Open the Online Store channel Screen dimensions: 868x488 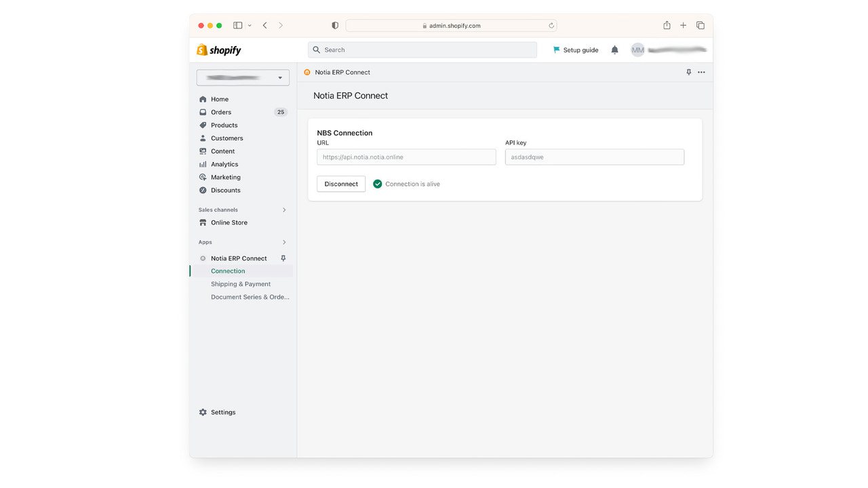(229, 222)
